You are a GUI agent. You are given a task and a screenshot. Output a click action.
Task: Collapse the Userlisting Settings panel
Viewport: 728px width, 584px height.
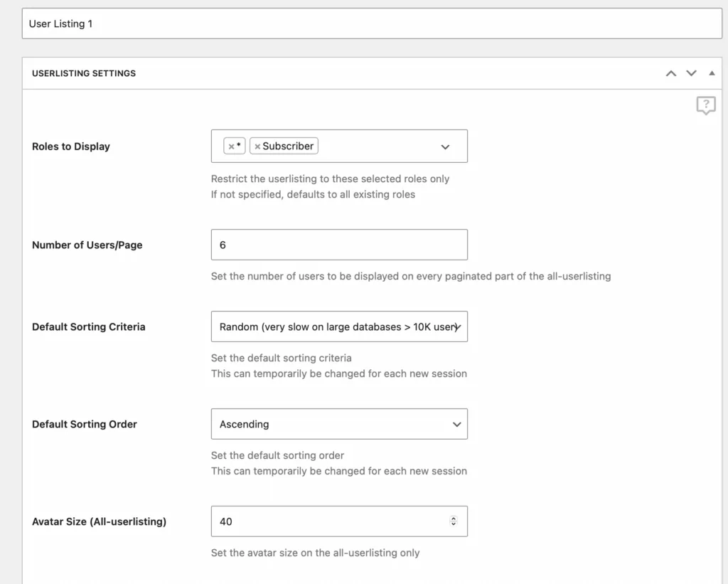[712, 73]
